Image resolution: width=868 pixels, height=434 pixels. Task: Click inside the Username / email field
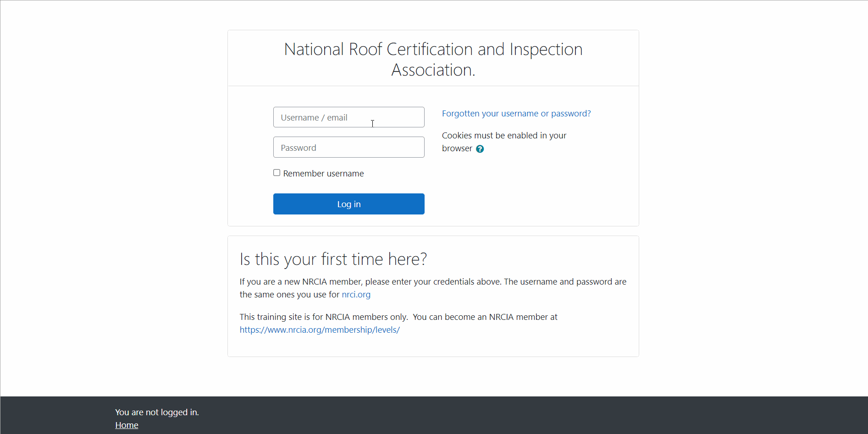pos(348,117)
